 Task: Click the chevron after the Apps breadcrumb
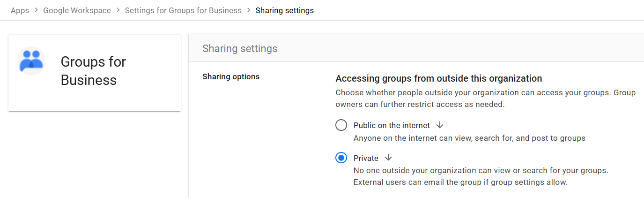click(36, 10)
